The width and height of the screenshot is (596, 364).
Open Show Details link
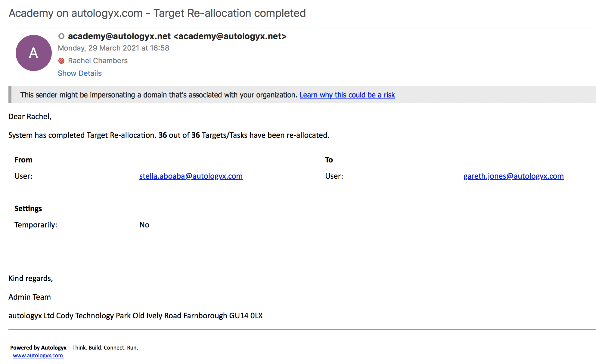click(x=80, y=73)
